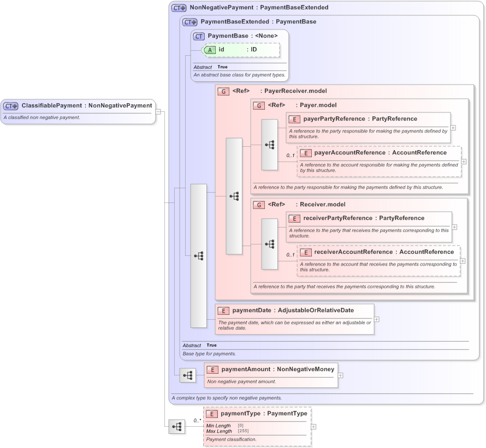Screen dimensions: 486x448
Task: Click the E icon of paymentType
Action: coord(212,414)
